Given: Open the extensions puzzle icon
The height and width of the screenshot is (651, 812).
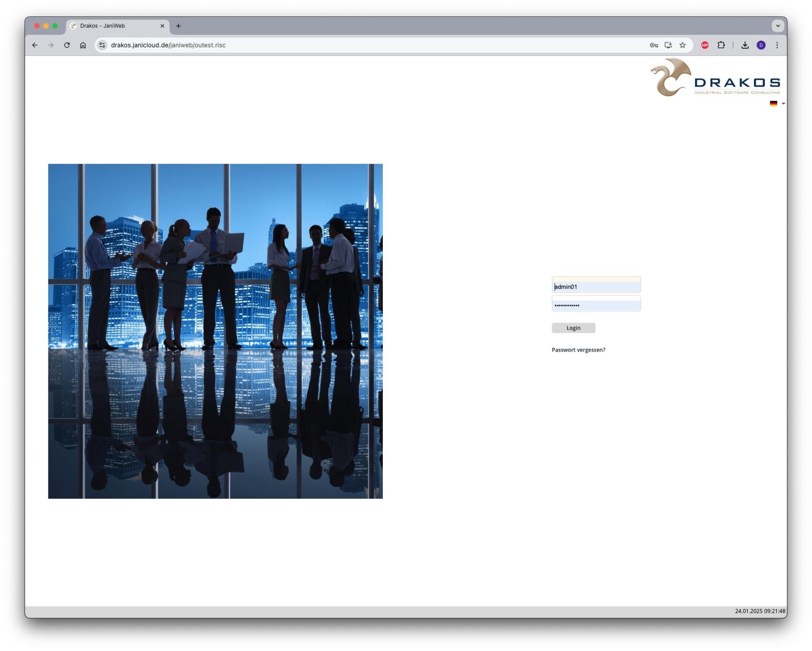Looking at the screenshot, I should click(721, 45).
